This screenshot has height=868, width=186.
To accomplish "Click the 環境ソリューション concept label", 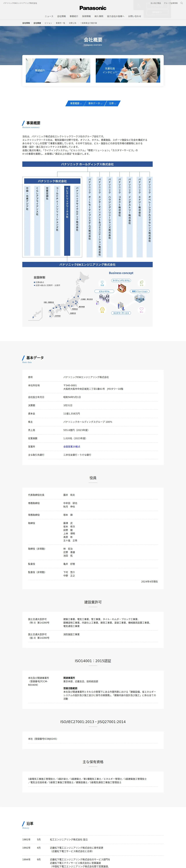I will point(140,291).
